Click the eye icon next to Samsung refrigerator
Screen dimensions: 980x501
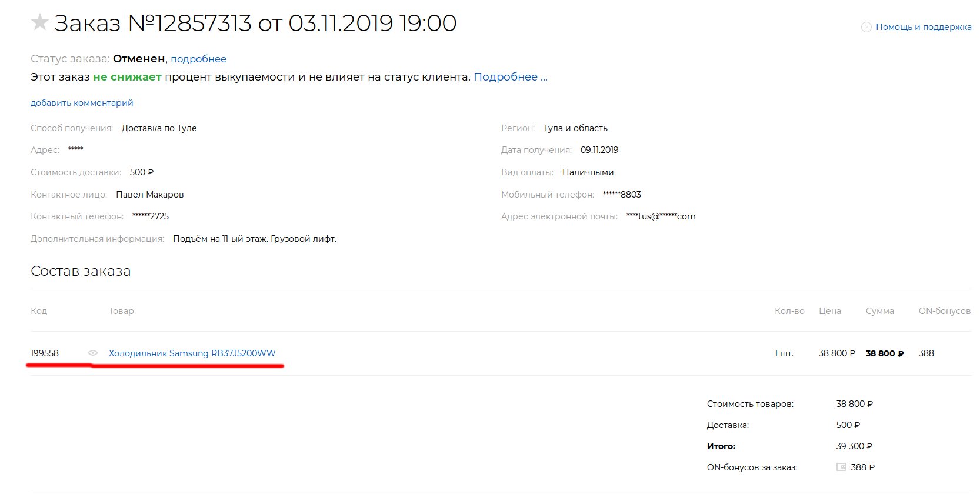tap(93, 353)
